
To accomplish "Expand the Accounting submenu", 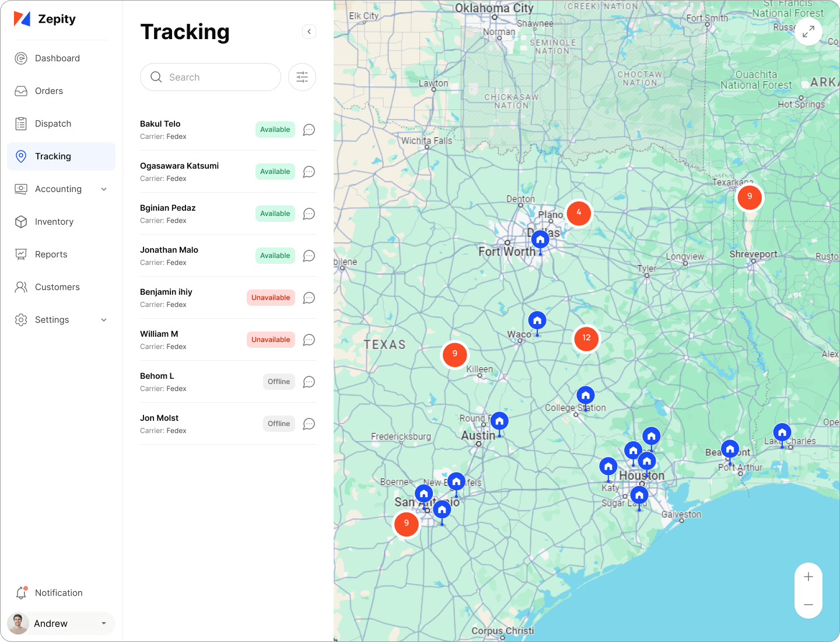I will [104, 189].
